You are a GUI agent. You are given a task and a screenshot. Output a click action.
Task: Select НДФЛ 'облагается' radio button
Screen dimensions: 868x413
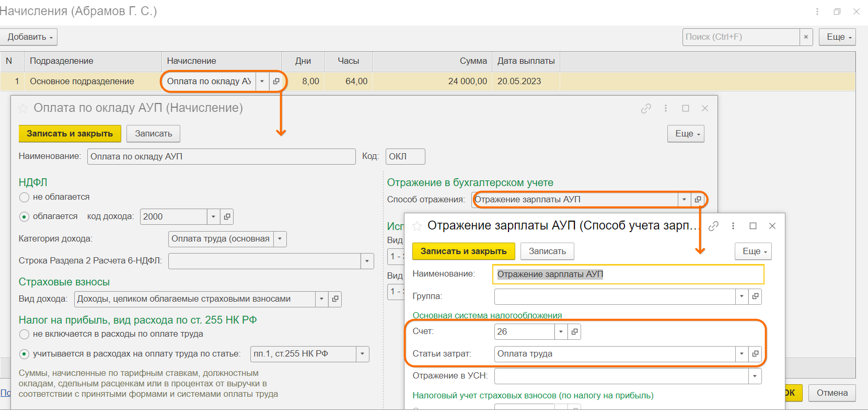pos(24,216)
